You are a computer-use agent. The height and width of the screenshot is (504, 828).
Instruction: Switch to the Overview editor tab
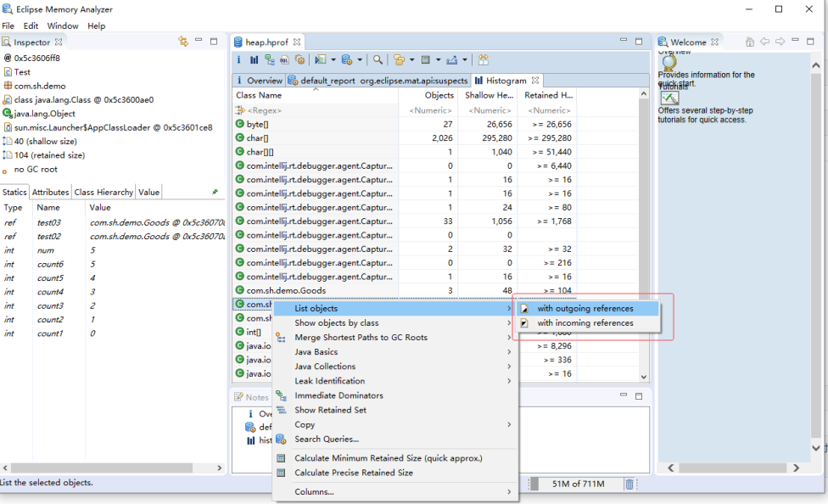coord(260,81)
